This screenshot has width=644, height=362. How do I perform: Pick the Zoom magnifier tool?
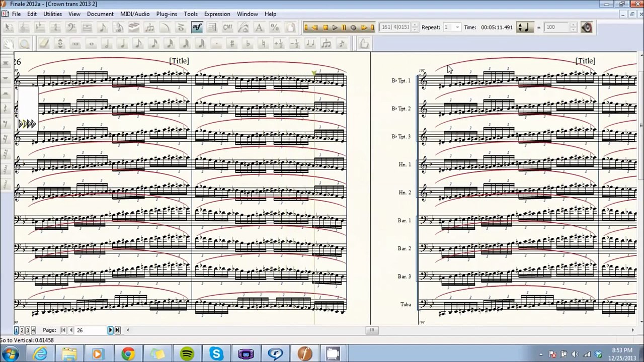tap(25, 44)
